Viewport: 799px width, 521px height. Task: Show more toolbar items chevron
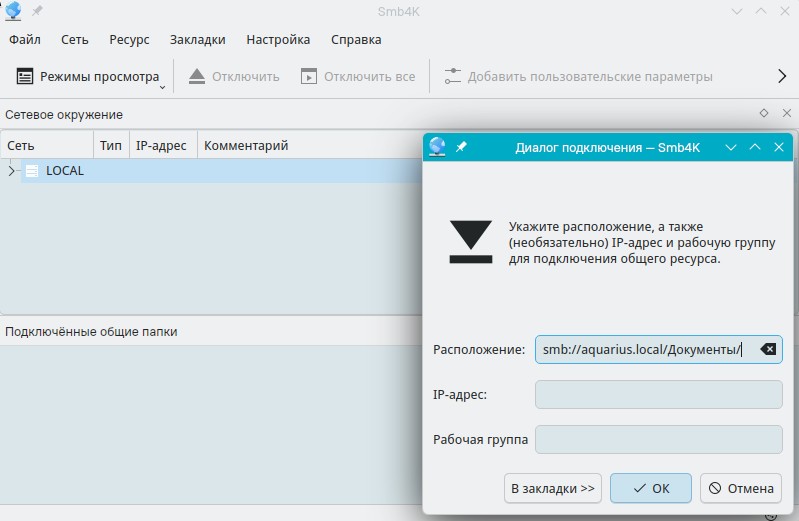pyautogui.click(x=782, y=76)
